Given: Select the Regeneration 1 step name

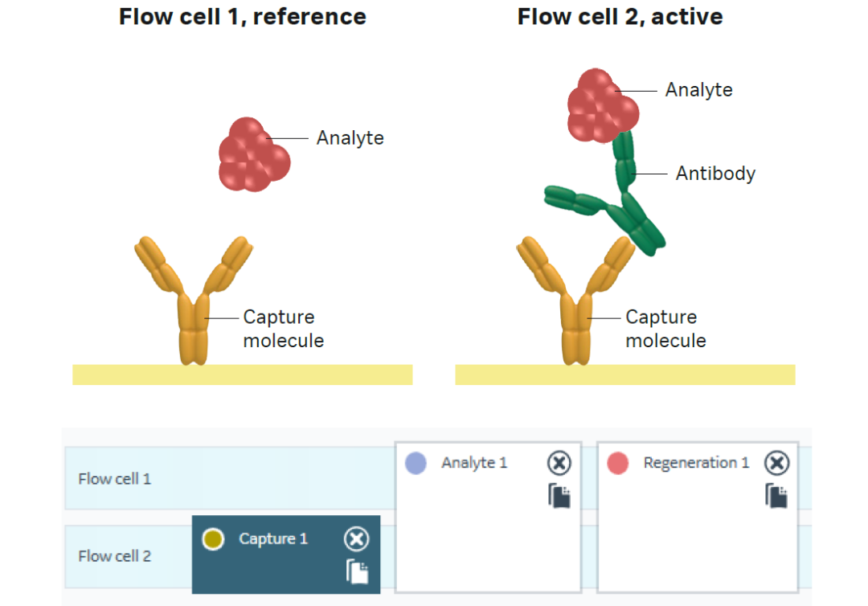Looking at the screenshot, I should click(x=696, y=463).
